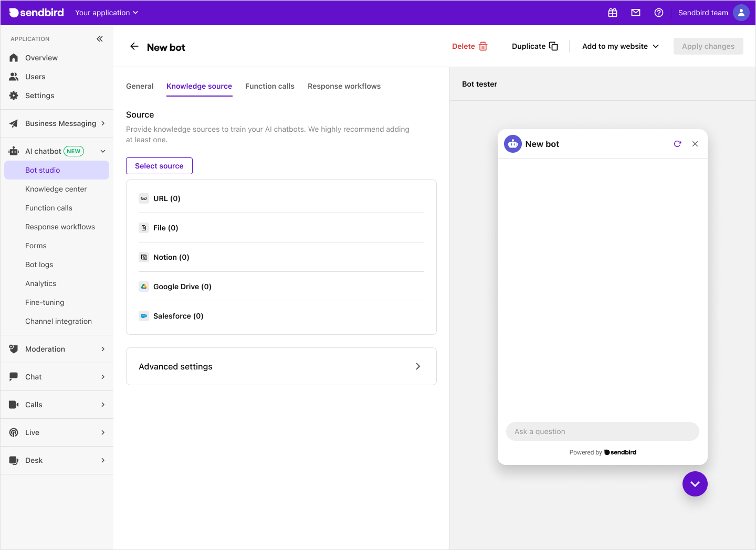This screenshot has height=550, width=756.
Task: Open Add to my website dropdown
Action: (621, 46)
